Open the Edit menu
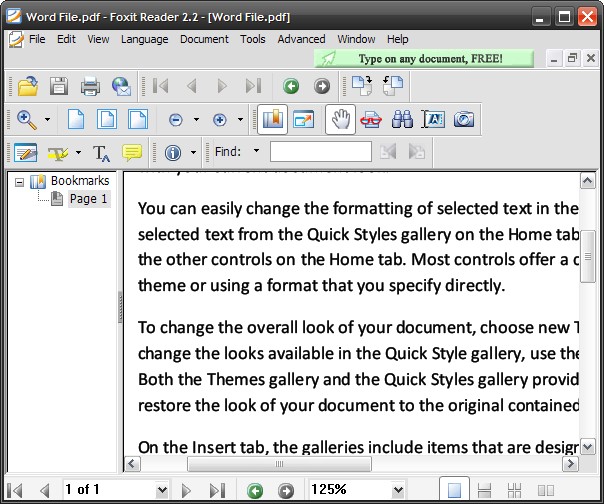This screenshot has height=504, width=604. tap(66, 39)
